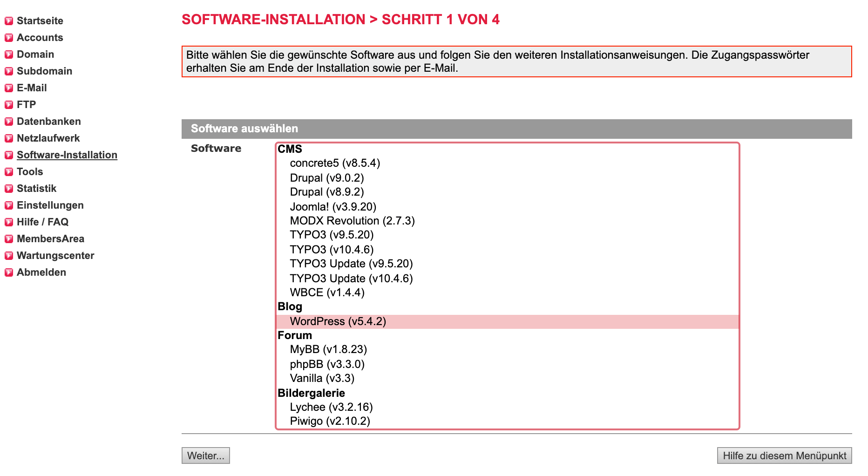Select MyBB (v1.8.23) forum software
The height and width of the screenshot is (476, 868).
[x=508, y=349]
